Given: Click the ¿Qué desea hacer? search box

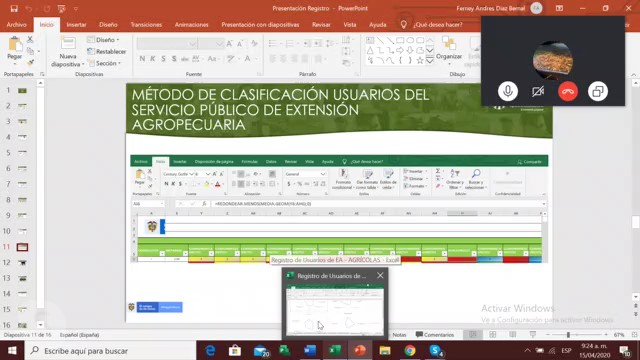Looking at the screenshot, I should point(438,24).
